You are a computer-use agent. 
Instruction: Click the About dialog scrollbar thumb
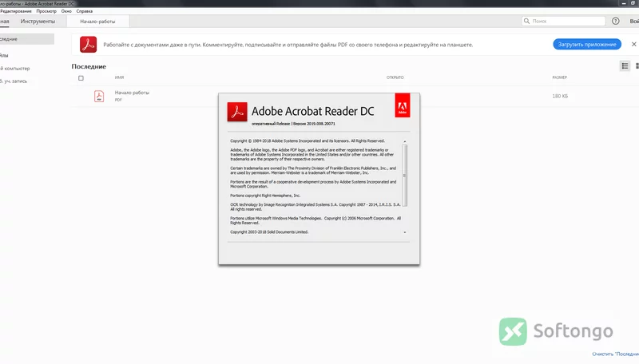point(405,176)
